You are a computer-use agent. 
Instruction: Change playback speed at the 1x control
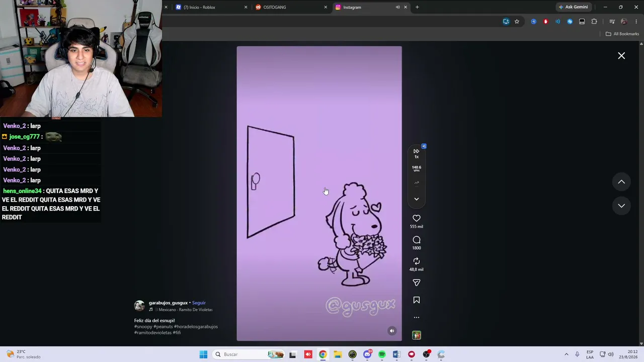click(417, 153)
